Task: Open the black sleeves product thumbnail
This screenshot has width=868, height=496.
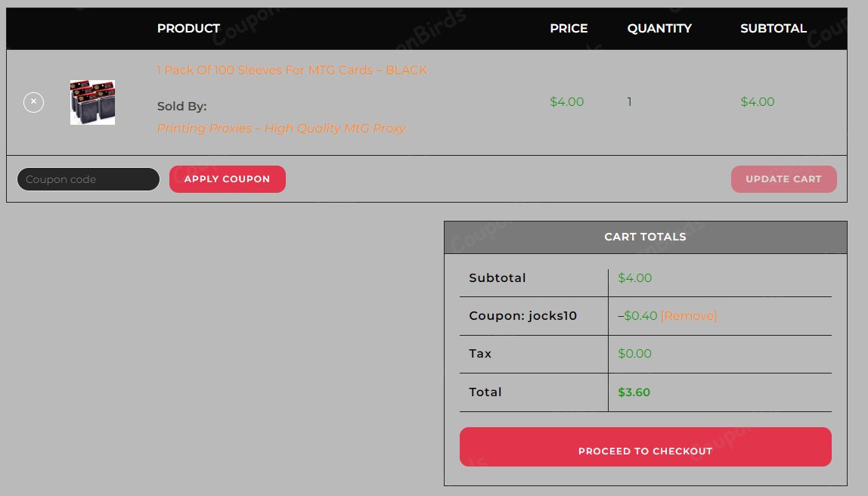Action: 92,102
